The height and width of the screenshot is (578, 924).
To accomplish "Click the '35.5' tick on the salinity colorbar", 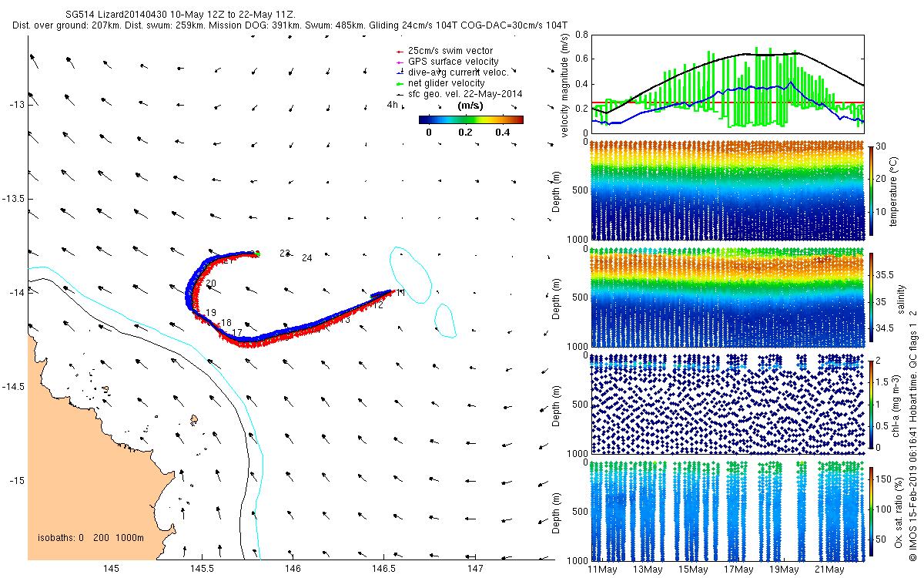I will tap(886, 275).
